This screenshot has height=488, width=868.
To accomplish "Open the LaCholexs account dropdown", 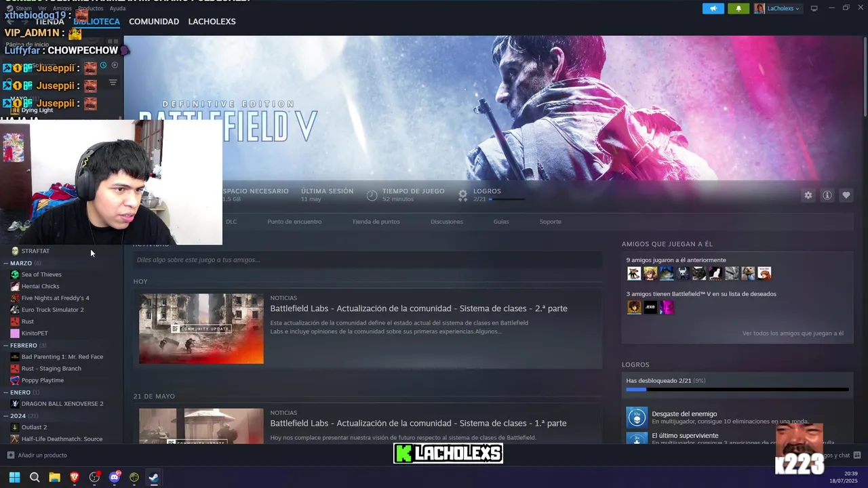I will tap(777, 8).
